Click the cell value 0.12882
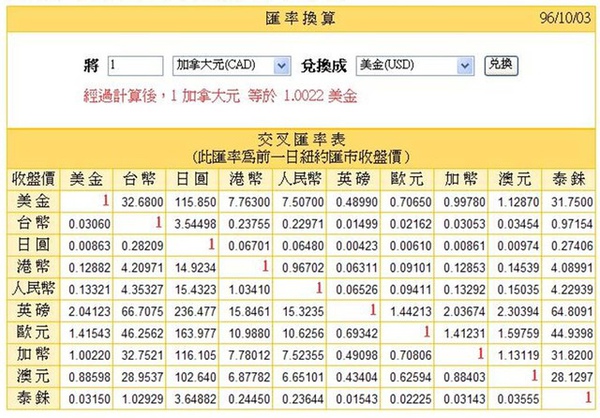Screen dimensions: 600x418 tap(90, 268)
